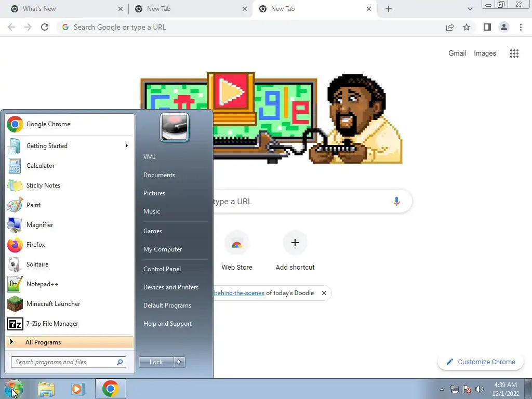The width and height of the screenshot is (532, 399).
Task: Open the tab search dropdown
Action: [470, 9]
